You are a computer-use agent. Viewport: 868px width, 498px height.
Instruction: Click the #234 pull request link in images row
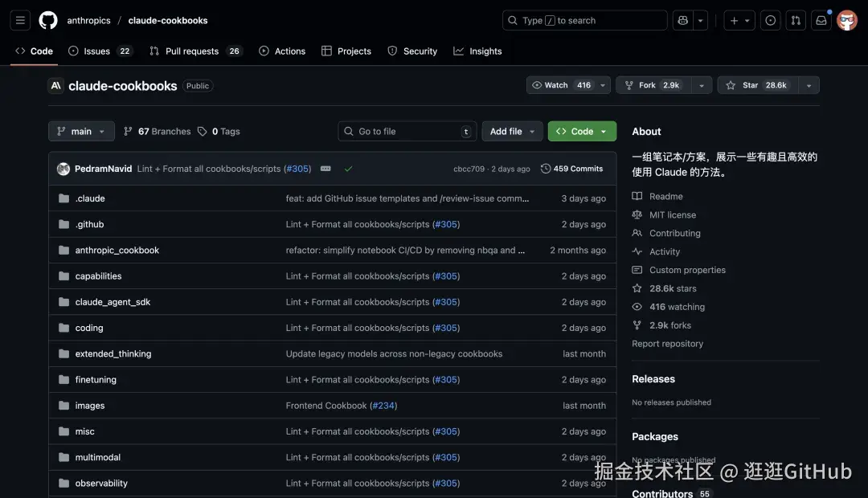tap(383, 406)
